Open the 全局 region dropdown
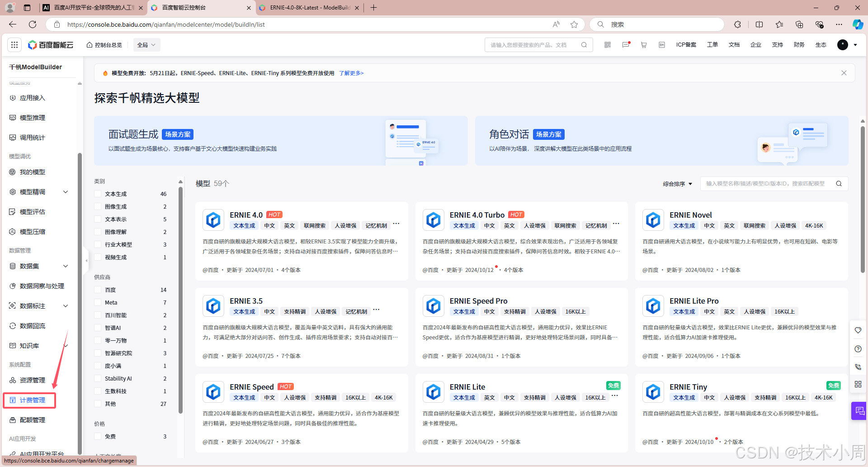Screen dimensions: 868x467 (146, 45)
